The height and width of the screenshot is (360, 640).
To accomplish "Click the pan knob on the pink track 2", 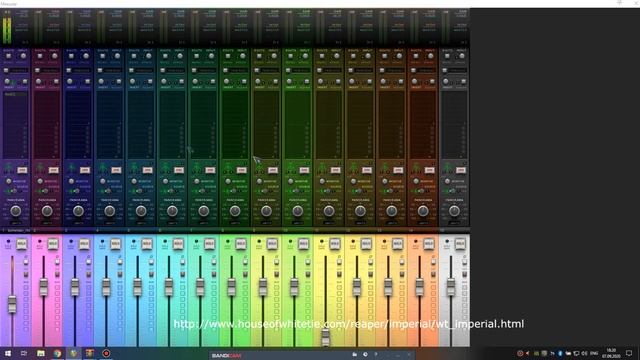I will click(47, 211).
